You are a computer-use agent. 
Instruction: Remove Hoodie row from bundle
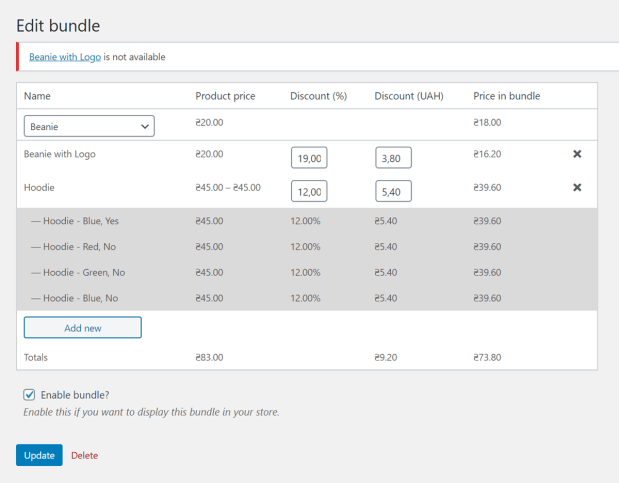point(577,187)
